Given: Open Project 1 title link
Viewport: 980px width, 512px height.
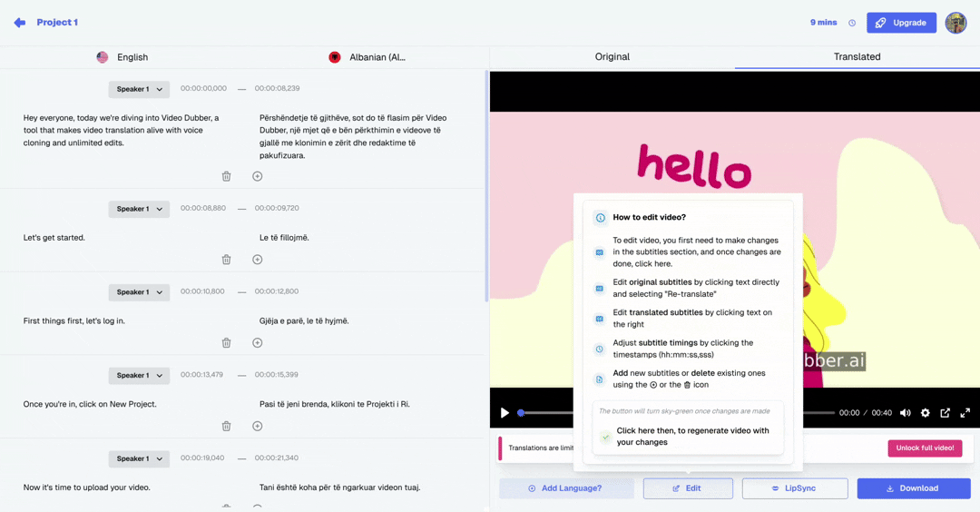Looking at the screenshot, I should 57,23.
